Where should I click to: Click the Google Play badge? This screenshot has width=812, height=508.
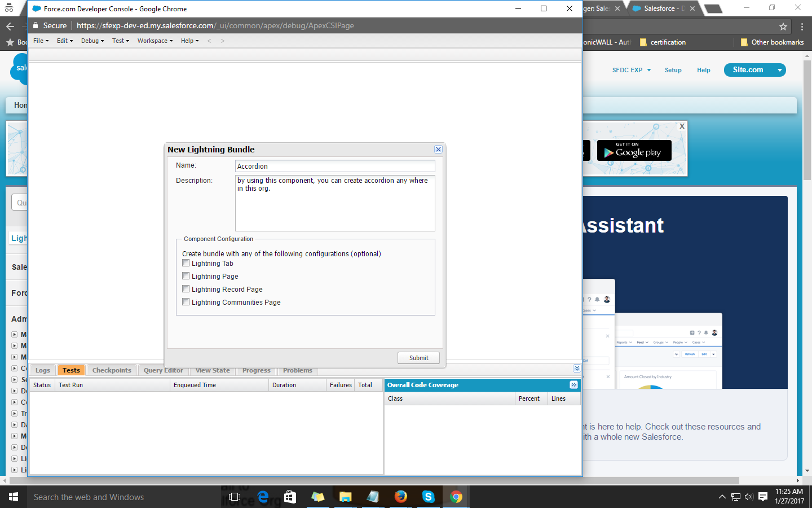tap(634, 150)
